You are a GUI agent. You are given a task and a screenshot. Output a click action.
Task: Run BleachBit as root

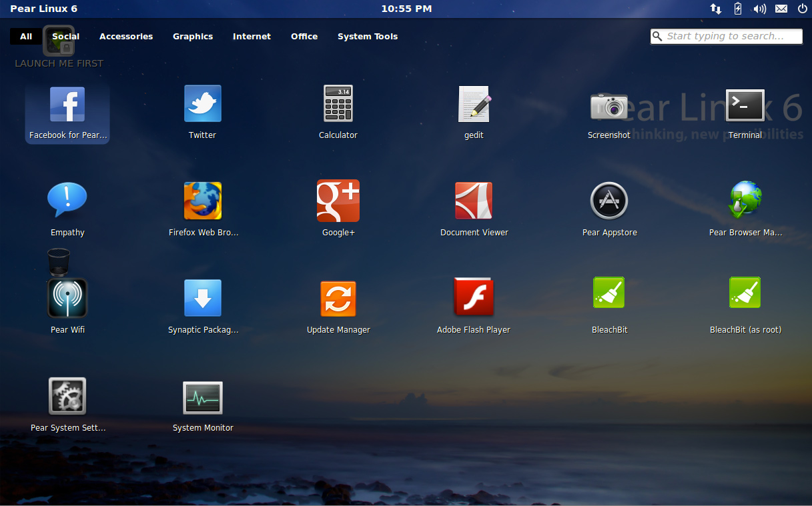pyautogui.click(x=745, y=306)
